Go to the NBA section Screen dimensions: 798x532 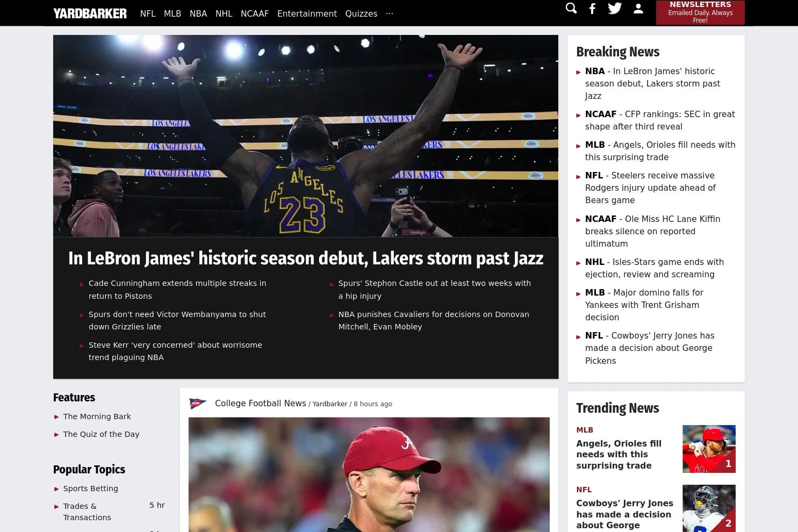point(198,13)
